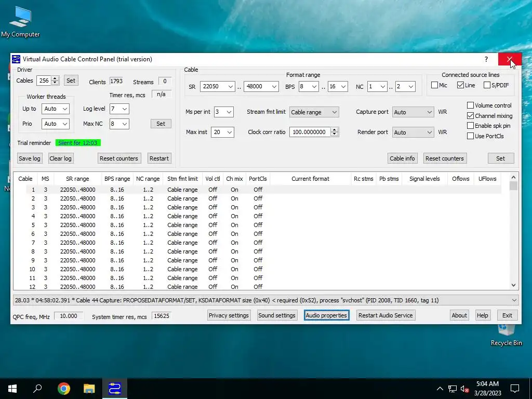Click the Windows Start button
The width and height of the screenshot is (532, 399).
[x=12, y=389]
